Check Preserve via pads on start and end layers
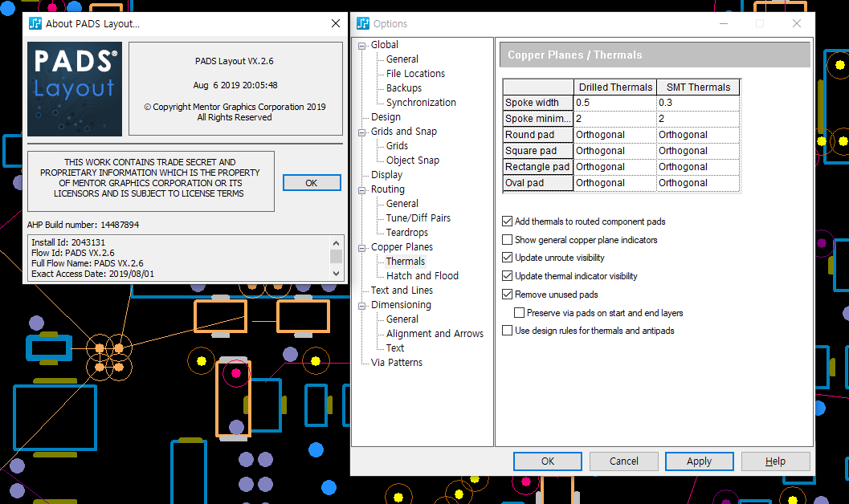Viewport: 849px width, 504px height. pyautogui.click(x=519, y=313)
